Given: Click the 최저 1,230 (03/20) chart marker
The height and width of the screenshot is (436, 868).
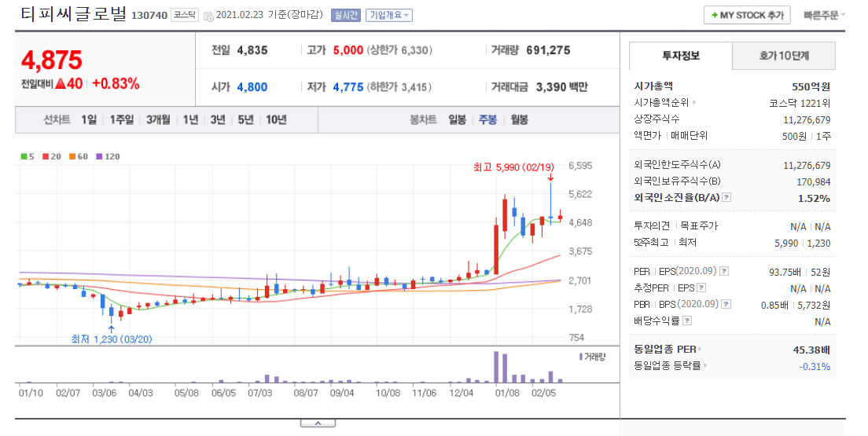Looking at the screenshot, I should tap(112, 339).
